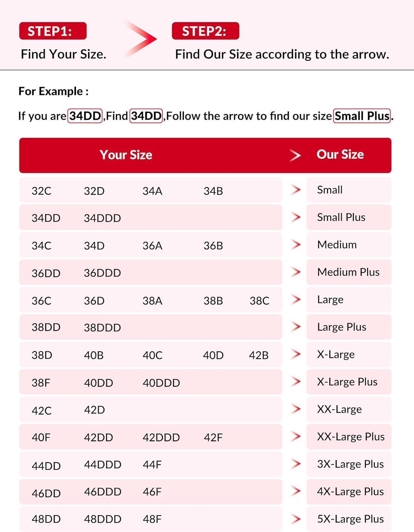Click the arrow beside Large Plus

[x=296, y=327]
